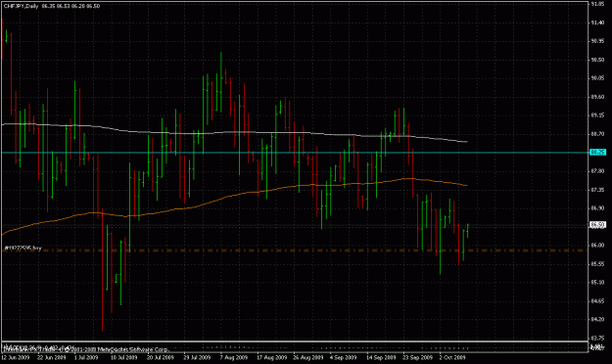Screen dimensions: 612x364
Task: Click the 17 Aug 2009 date label
Action: coord(271,357)
